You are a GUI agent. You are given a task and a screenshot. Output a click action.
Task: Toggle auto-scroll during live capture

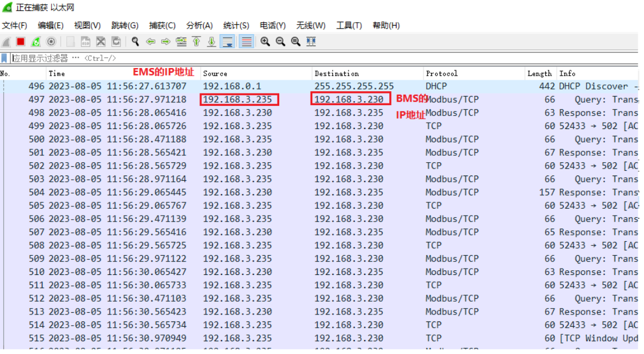(x=227, y=41)
